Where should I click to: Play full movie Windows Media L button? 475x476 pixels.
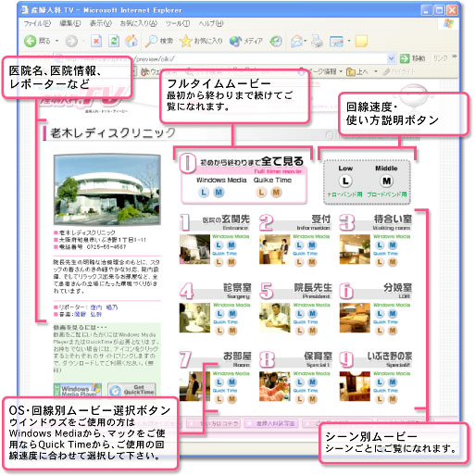coord(204,193)
